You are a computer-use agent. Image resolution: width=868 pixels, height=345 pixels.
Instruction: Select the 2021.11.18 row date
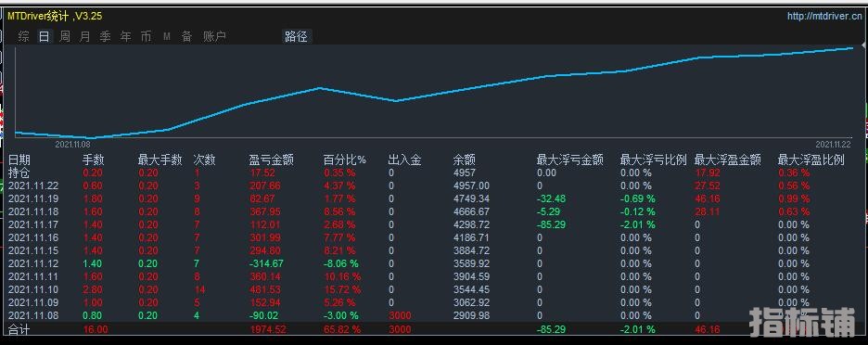33,211
